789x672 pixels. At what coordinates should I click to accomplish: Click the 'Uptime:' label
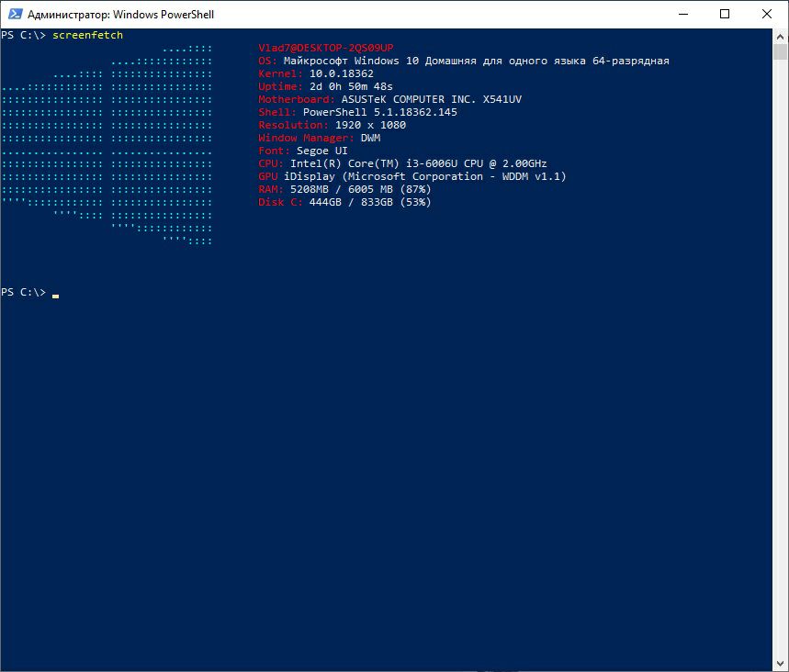[281, 86]
